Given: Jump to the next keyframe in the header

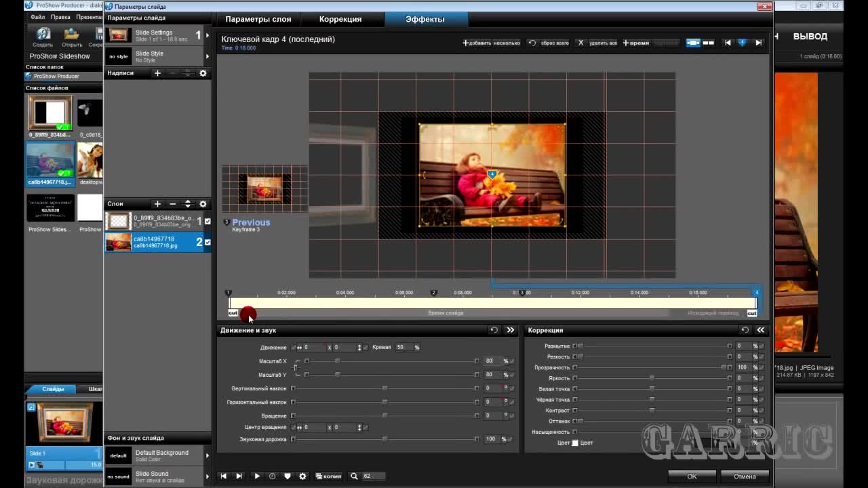Looking at the screenshot, I should pyautogui.click(x=758, y=43).
